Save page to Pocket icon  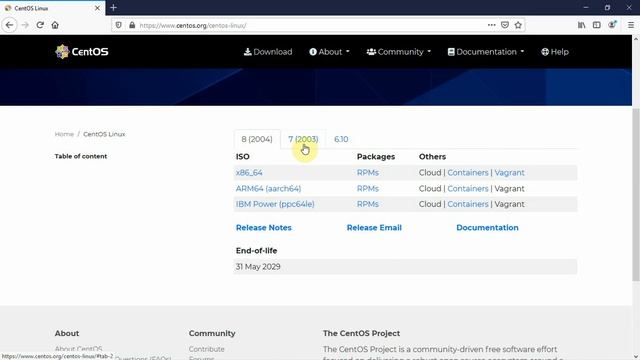505,25
